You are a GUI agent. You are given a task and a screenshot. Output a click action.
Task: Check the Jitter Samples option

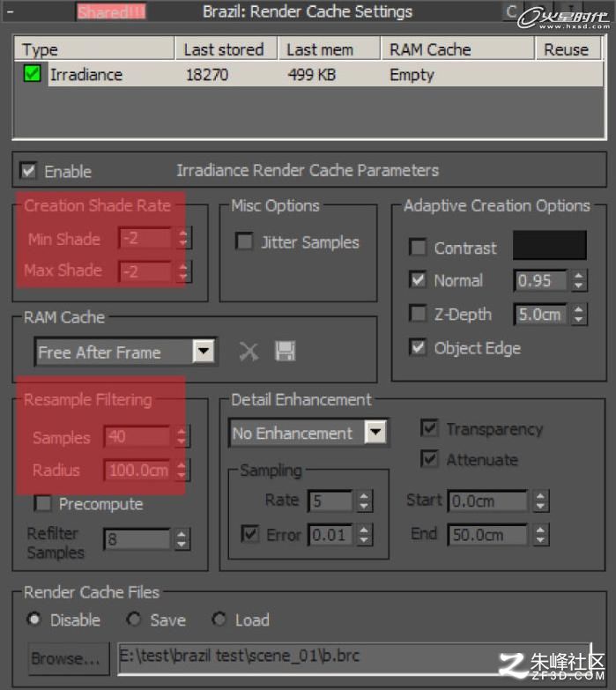pos(244,241)
